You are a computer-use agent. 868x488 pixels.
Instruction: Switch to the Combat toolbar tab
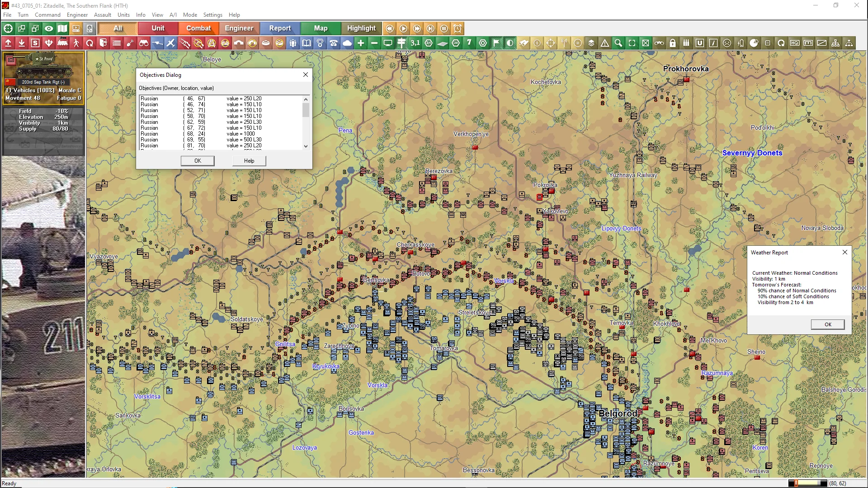pos(198,28)
